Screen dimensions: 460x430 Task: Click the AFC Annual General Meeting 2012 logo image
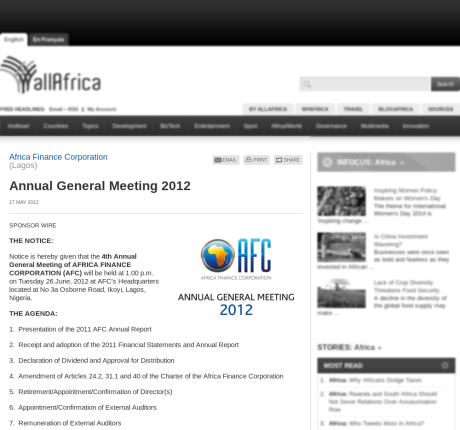(236, 278)
